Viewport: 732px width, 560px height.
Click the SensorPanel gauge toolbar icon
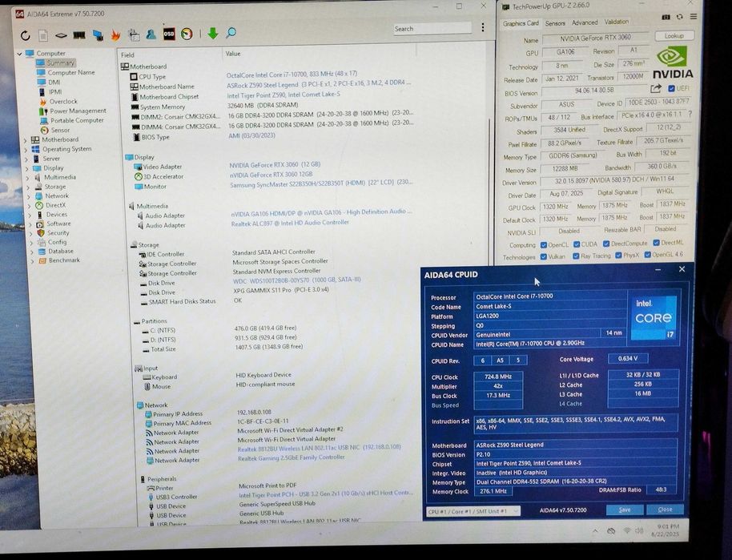[x=187, y=34]
